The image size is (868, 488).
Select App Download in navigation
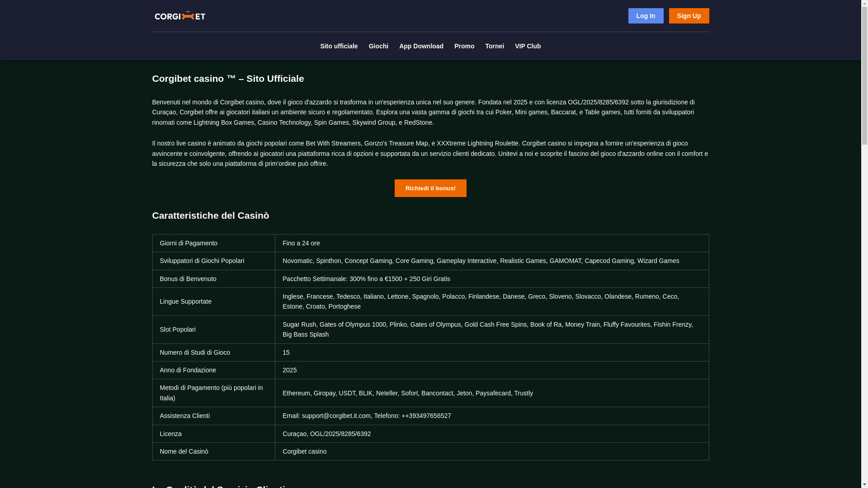pyautogui.click(x=421, y=46)
